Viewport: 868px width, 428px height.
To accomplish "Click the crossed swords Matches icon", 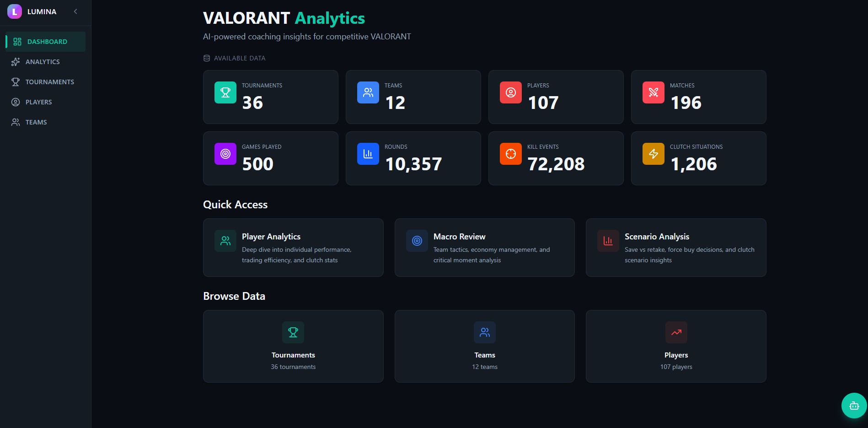I will [x=654, y=92].
